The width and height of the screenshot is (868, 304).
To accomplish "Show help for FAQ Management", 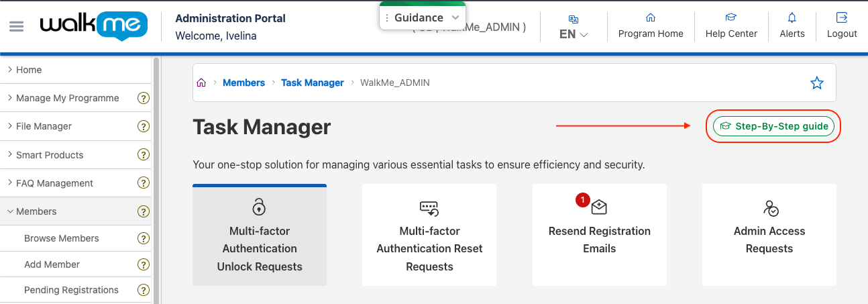I will pyautogui.click(x=143, y=183).
